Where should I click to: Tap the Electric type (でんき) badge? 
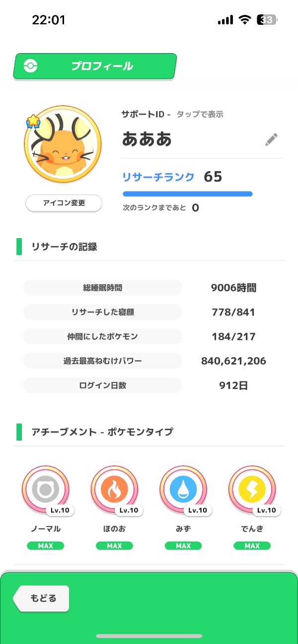pos(252,490)
